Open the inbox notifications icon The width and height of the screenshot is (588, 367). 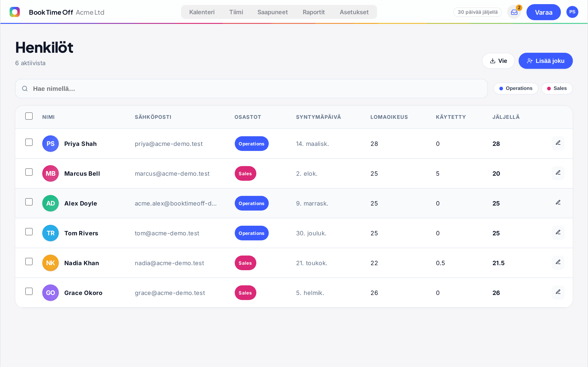(514, 12)
